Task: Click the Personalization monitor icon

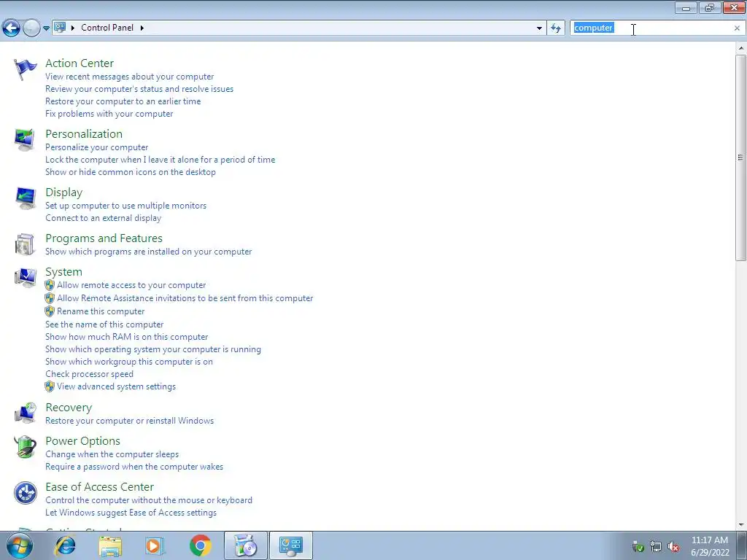Action: 25,140
